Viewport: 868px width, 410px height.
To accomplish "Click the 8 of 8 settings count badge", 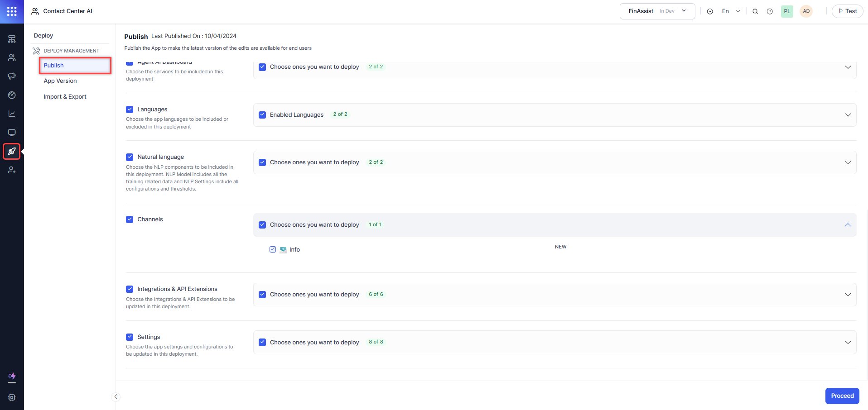I will [x=376, y=342].
